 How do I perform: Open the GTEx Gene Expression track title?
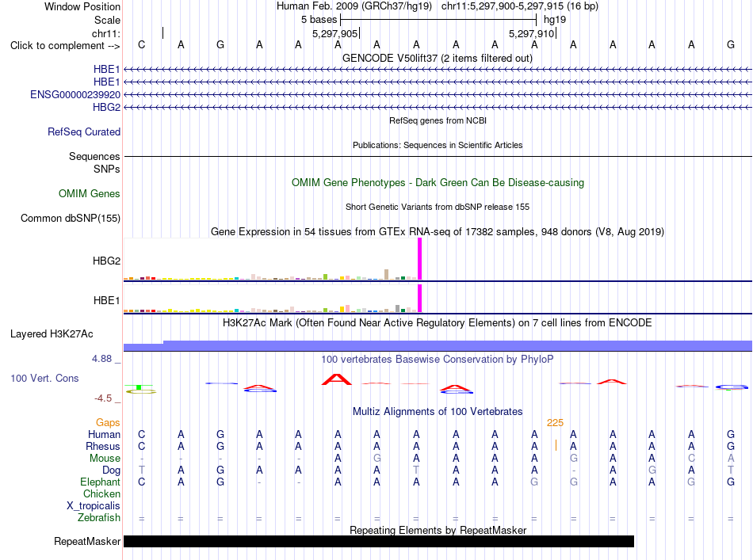[x=438, y=232]
